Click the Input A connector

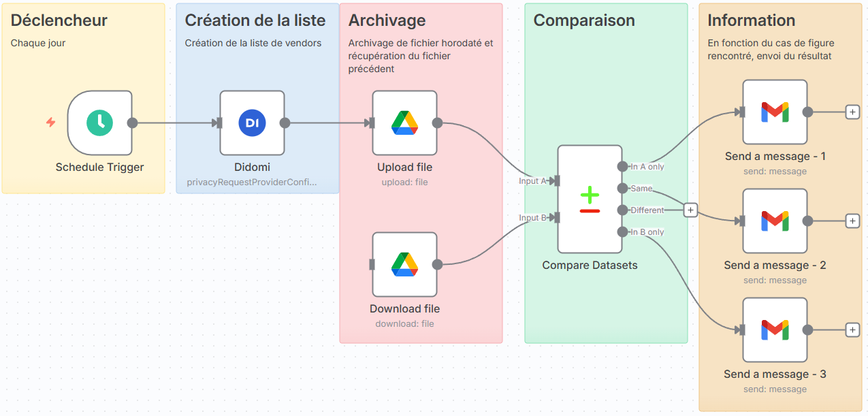pos(556,181)
